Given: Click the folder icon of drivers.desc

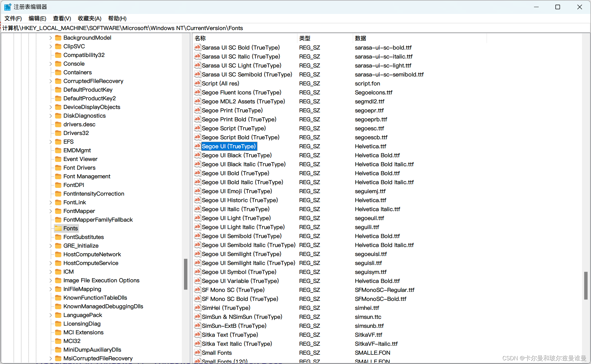Looking at the screenshot, I should tap(58, 124).
